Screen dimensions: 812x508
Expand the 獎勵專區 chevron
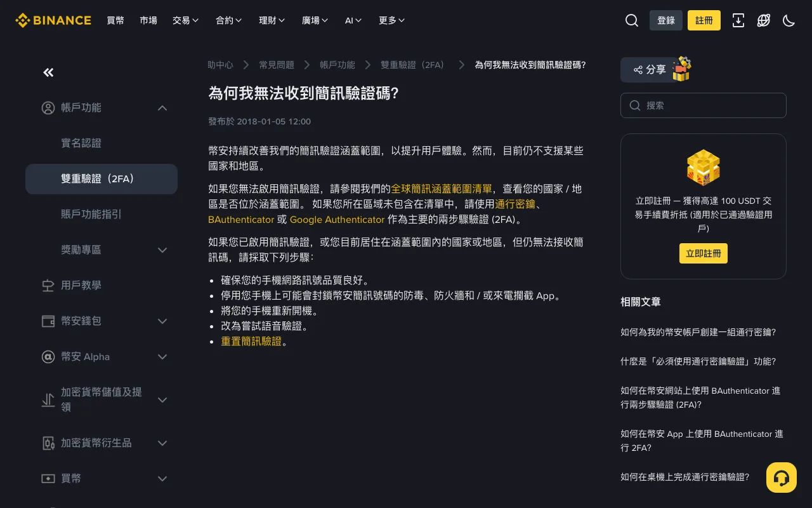click(162, 250)
